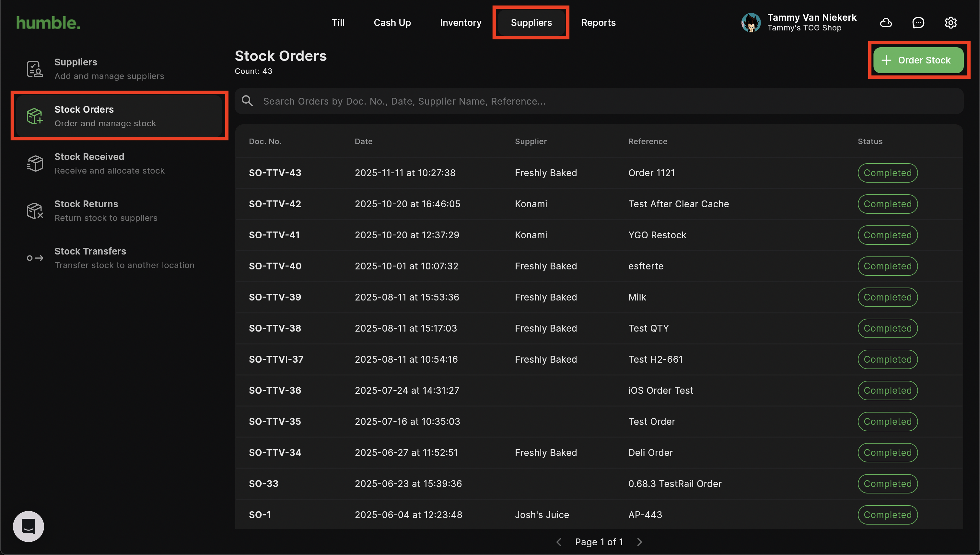The height and width of the screenshot is (555, 980).
Task: Open the Reports tab
Action: [598, 22]
